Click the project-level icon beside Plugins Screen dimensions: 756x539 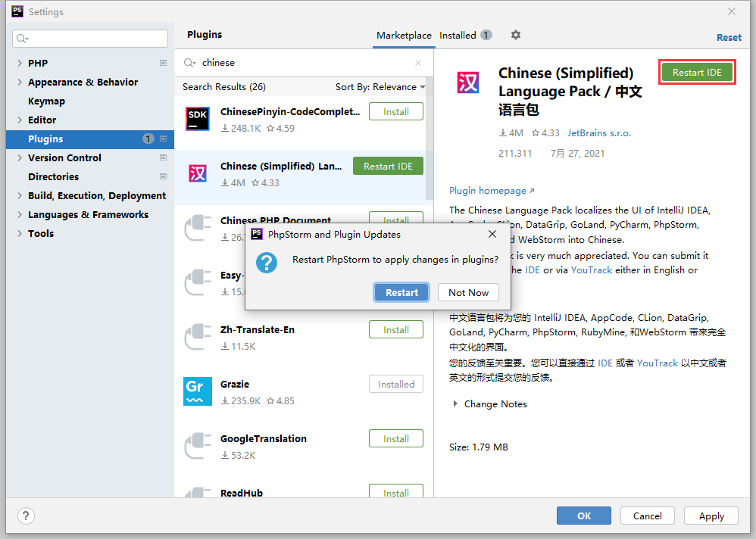163,139
